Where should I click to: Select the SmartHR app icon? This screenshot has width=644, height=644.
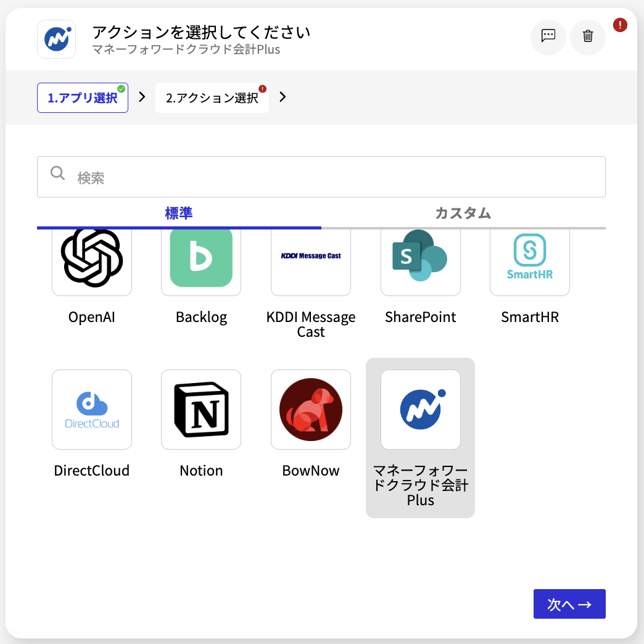click(x=530, y=262)
